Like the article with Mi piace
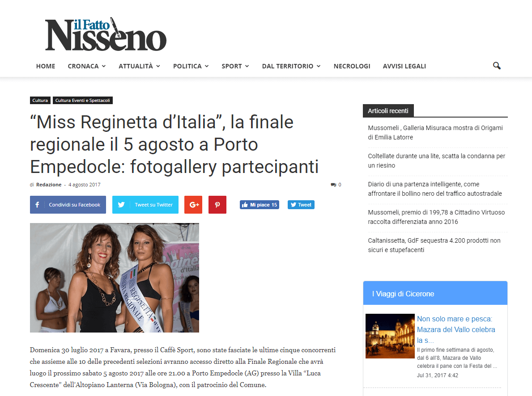Image resolution: width=532 pixels, height=396 pixels. (x=260, y=205)
